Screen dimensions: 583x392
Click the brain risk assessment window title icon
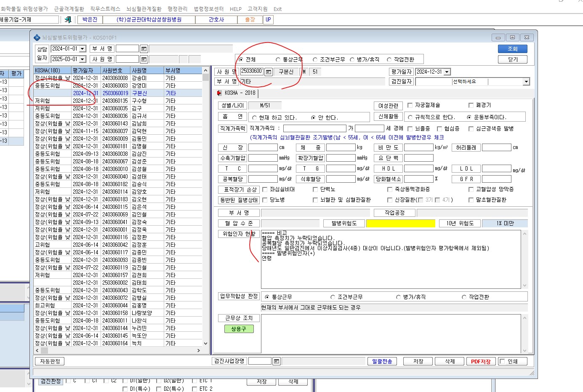[x=37, y=37]
